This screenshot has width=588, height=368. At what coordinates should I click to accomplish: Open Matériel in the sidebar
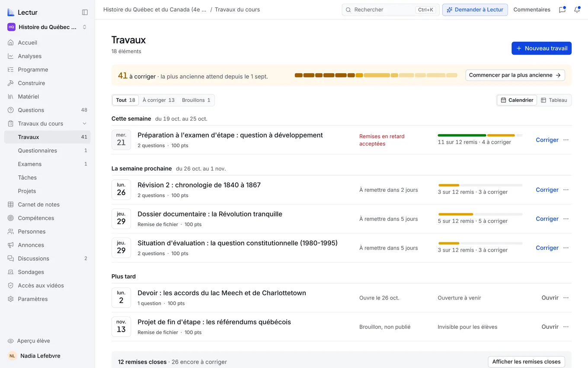pyautogui.click(x=47, y=96)
